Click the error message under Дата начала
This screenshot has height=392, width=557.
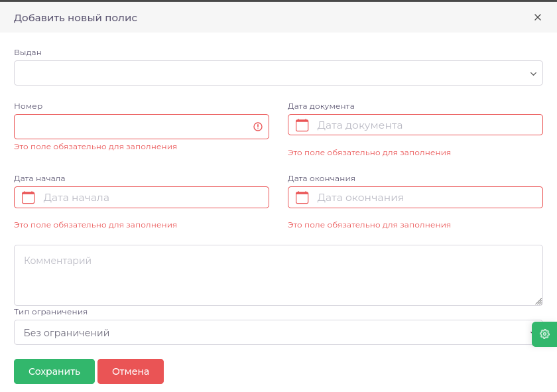[x=95, y=225]
